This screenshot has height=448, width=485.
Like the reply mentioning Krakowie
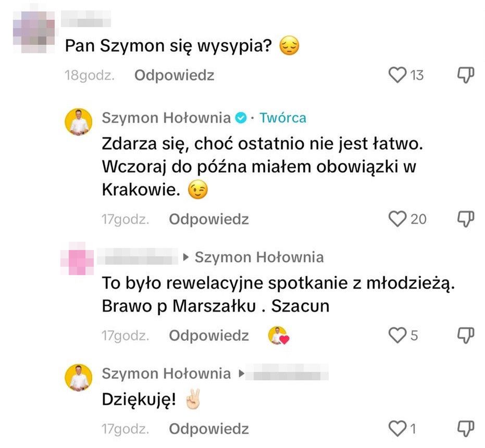point(397,219)
